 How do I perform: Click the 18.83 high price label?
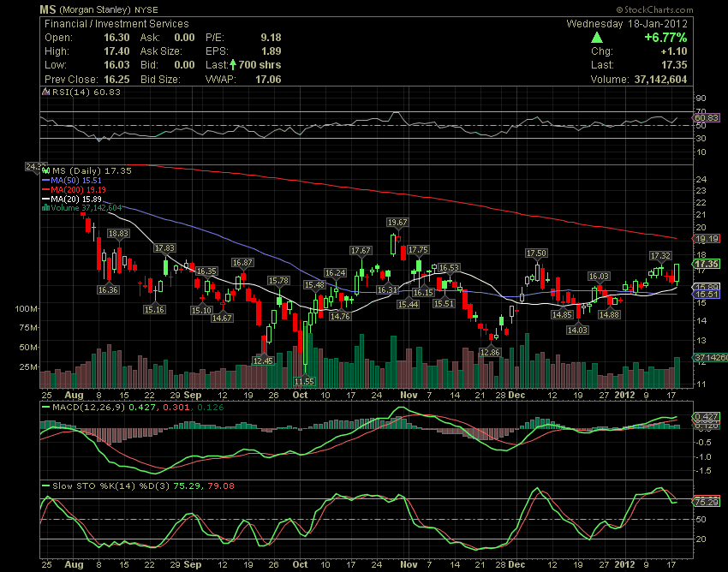coord(118,234)
